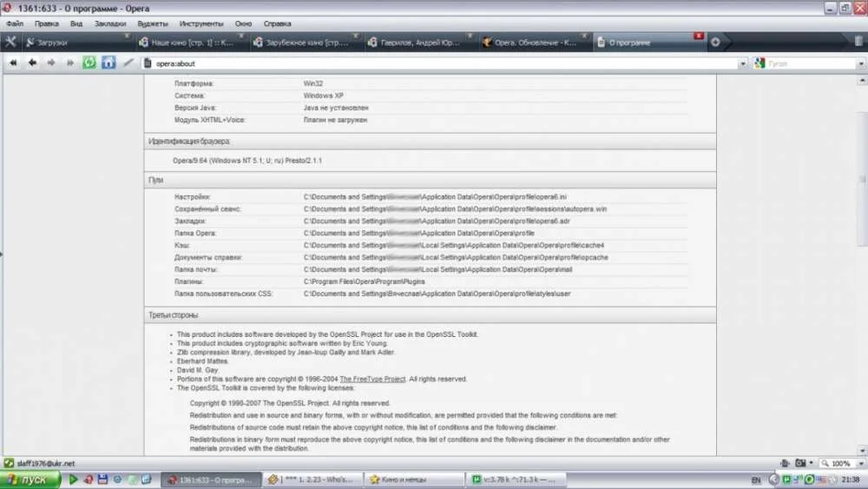Click the Opera/9.64 user agent string

pos(247,161)
